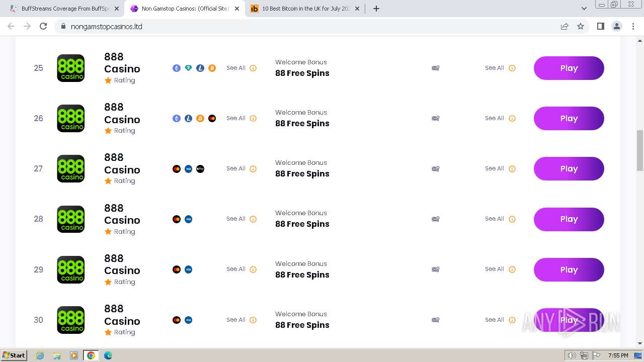Image resolution: width=644 pixels, height=362 pixels.
Task: Click the support contact icon in row 28
Action: tap(436, 219)
